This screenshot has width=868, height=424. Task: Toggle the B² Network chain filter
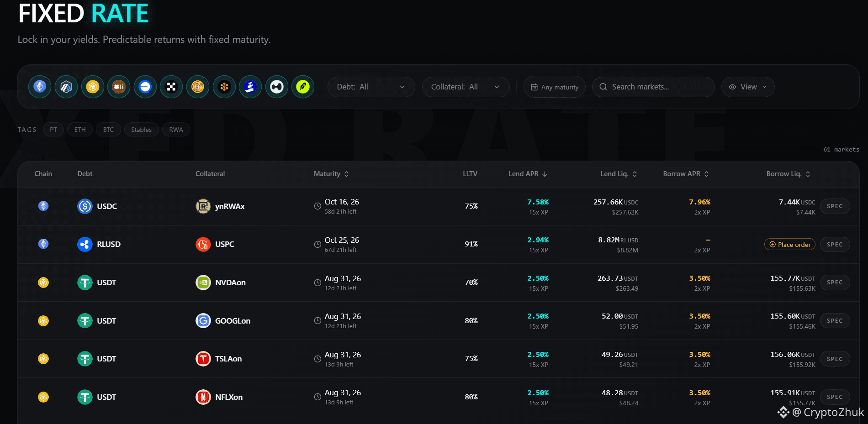coord(198,87)
